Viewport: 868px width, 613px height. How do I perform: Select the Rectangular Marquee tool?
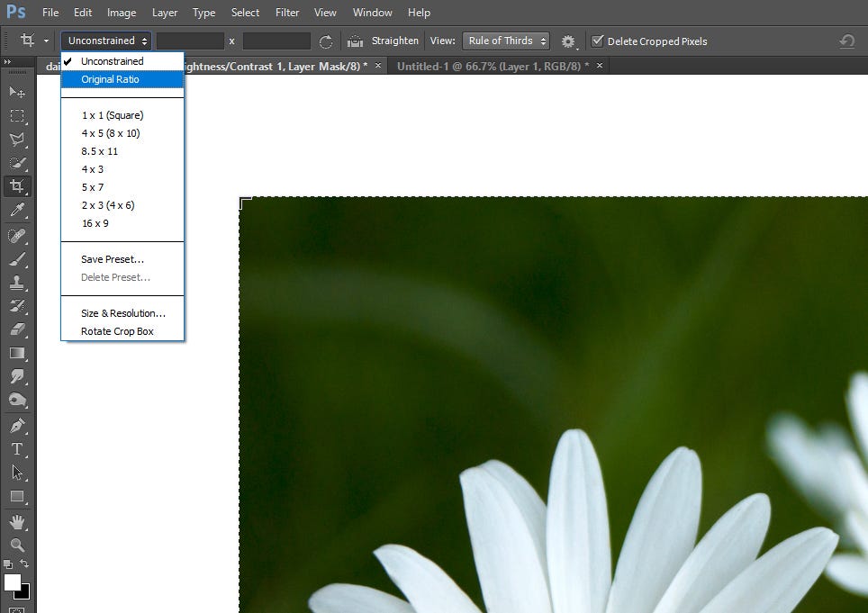pyautogui.click(x=16, y=115)
